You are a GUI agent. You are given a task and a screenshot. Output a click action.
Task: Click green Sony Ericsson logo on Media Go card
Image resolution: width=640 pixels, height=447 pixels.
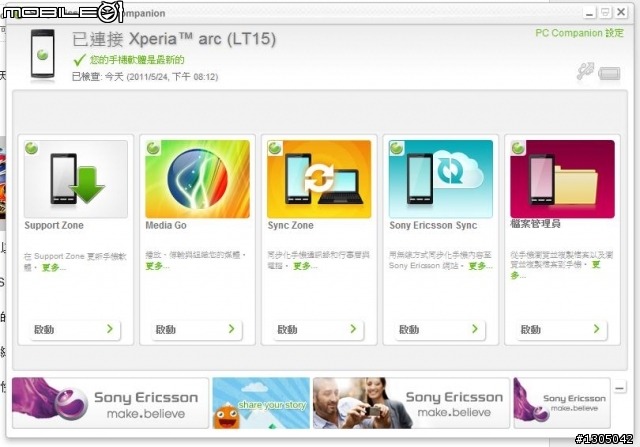click(x=153, y=148)
